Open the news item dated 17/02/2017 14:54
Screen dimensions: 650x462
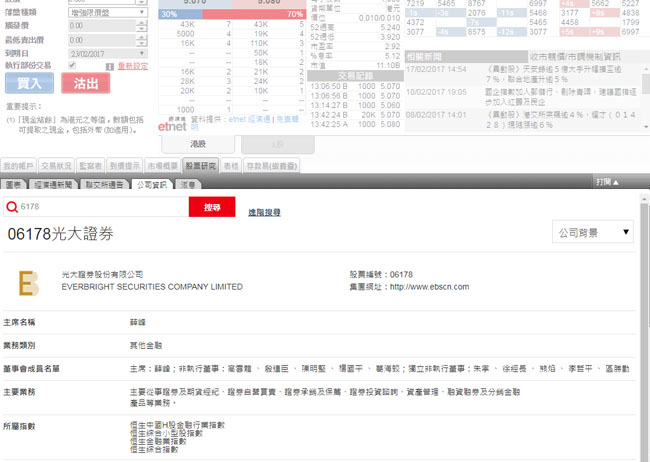click(524, 74)
